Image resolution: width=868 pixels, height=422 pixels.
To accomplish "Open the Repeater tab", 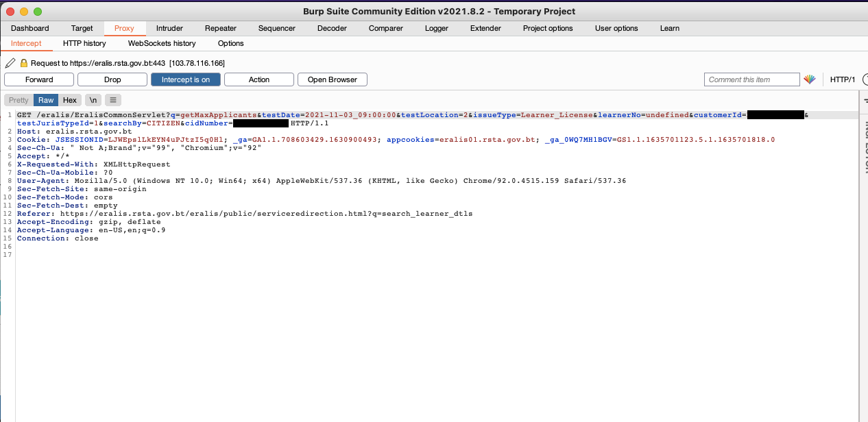I will [221, 28].
